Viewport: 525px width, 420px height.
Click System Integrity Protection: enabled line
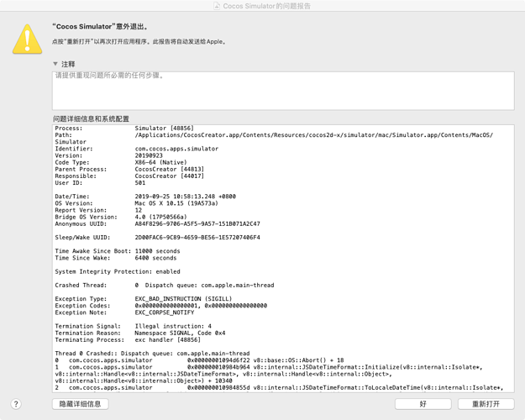click(118, 271)
